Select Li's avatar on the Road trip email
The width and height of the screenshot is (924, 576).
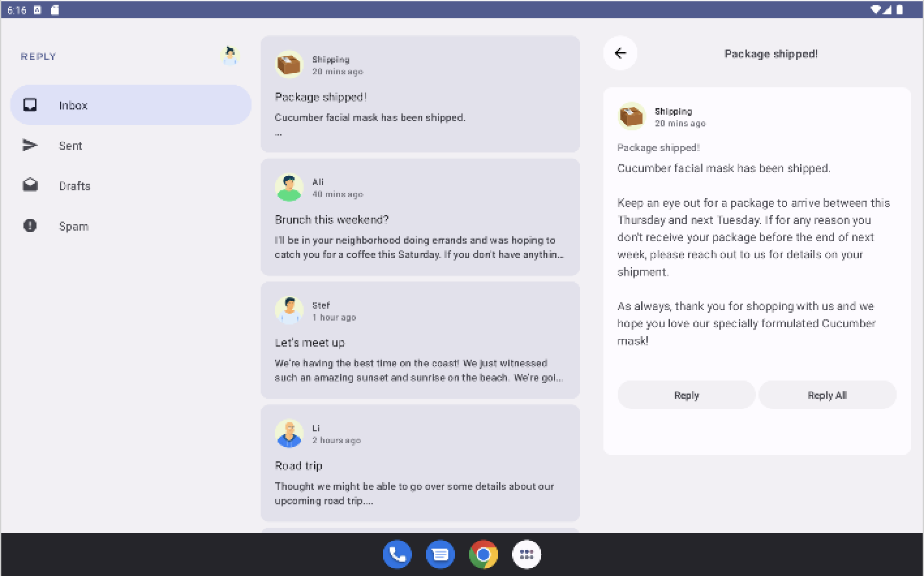tap(289, 433)
